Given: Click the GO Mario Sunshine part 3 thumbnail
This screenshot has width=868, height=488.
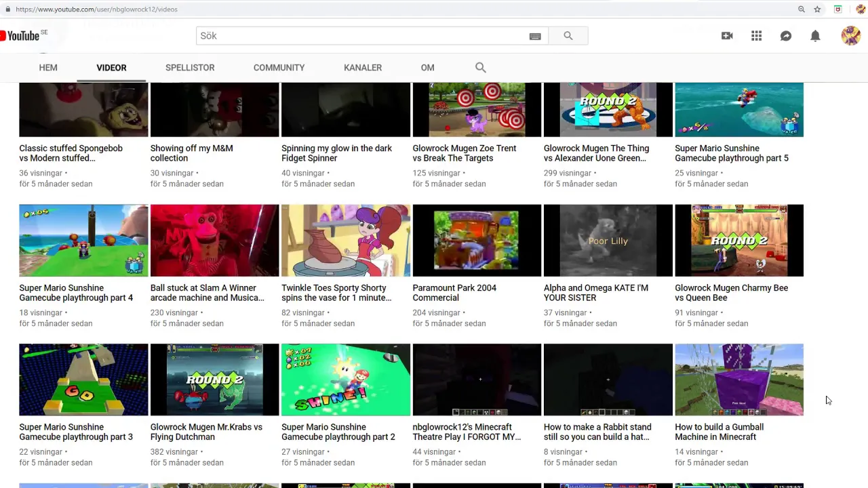Looking at the screenshot, I should [83, 380].
